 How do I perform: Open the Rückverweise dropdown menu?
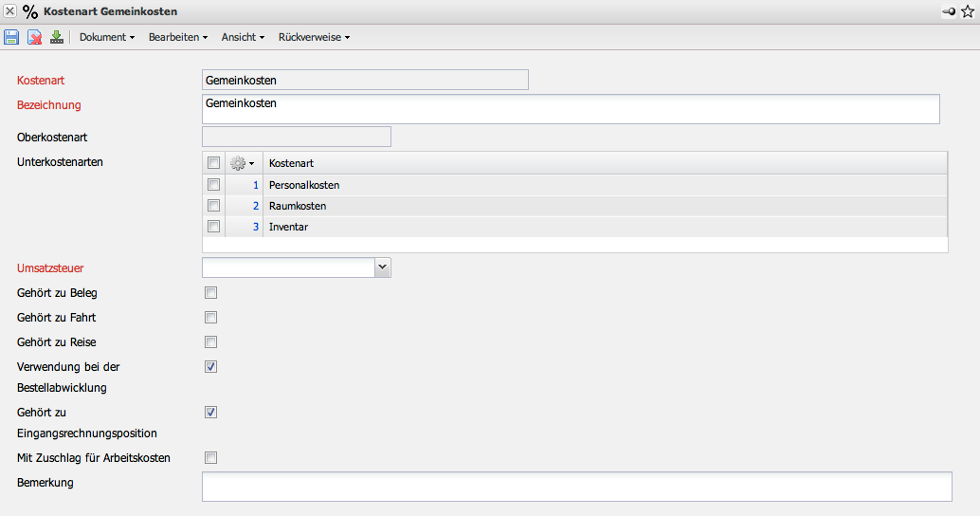[314, 37]
